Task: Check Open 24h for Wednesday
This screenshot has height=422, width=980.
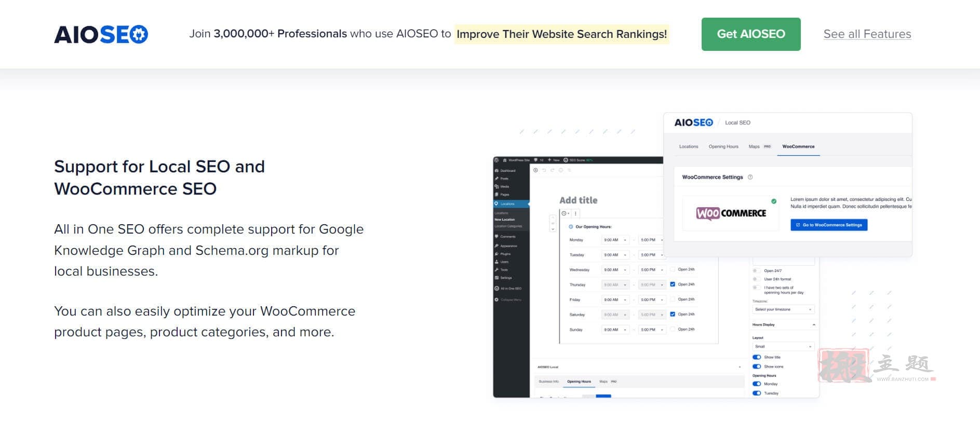Action: tap(673, 269)
